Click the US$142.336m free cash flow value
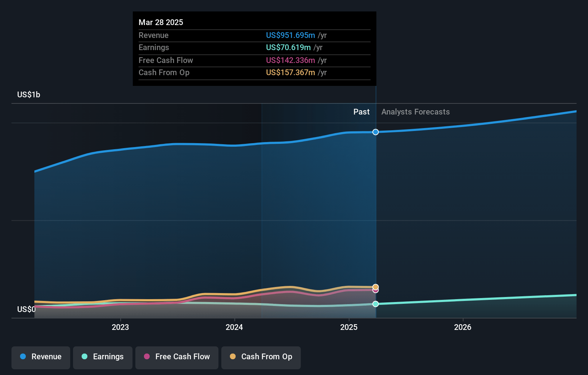This screenshot has height=375, width=588. (290, 60)
